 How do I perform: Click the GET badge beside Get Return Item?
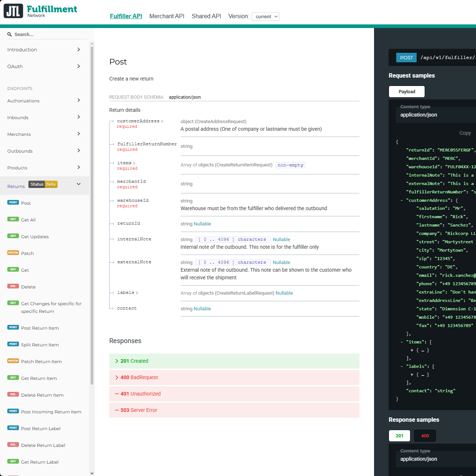(13, 378)
